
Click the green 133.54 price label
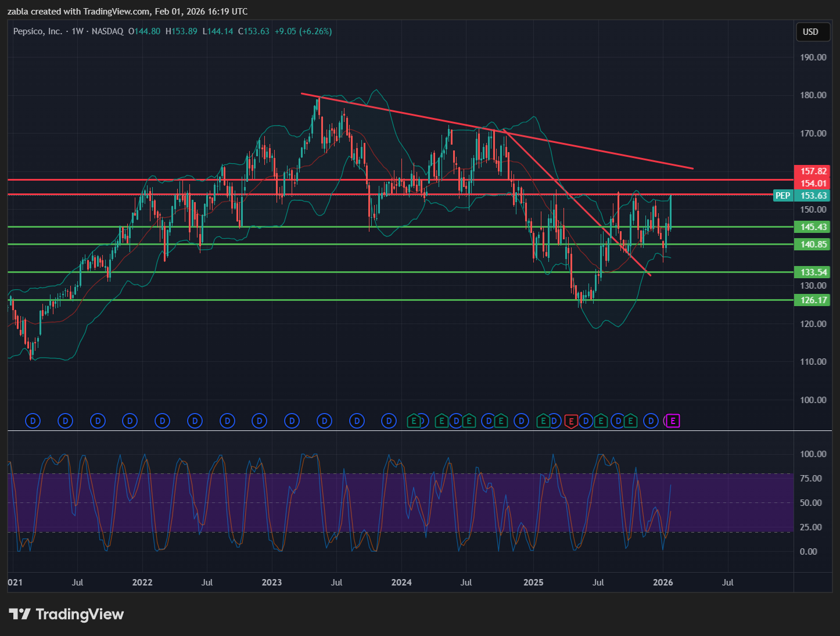tap(813, 272)
